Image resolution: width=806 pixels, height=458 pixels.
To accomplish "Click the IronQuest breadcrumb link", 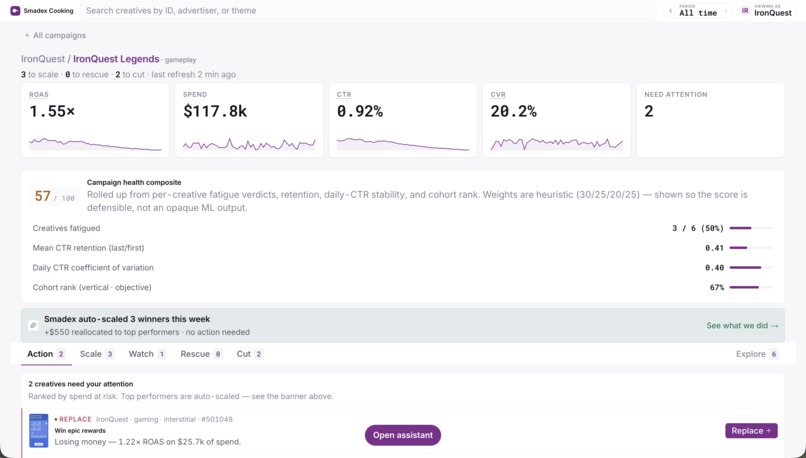I will pyautogui.click(x=43, y=59).
